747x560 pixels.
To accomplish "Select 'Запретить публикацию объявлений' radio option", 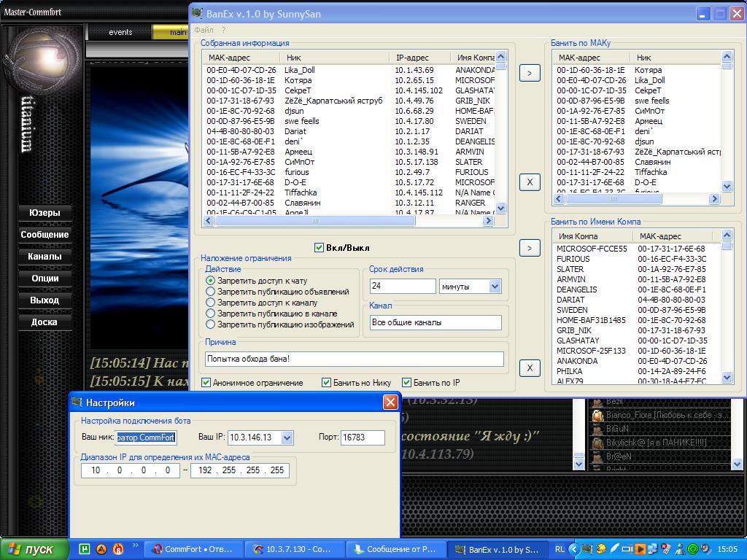I will point(211,292).
